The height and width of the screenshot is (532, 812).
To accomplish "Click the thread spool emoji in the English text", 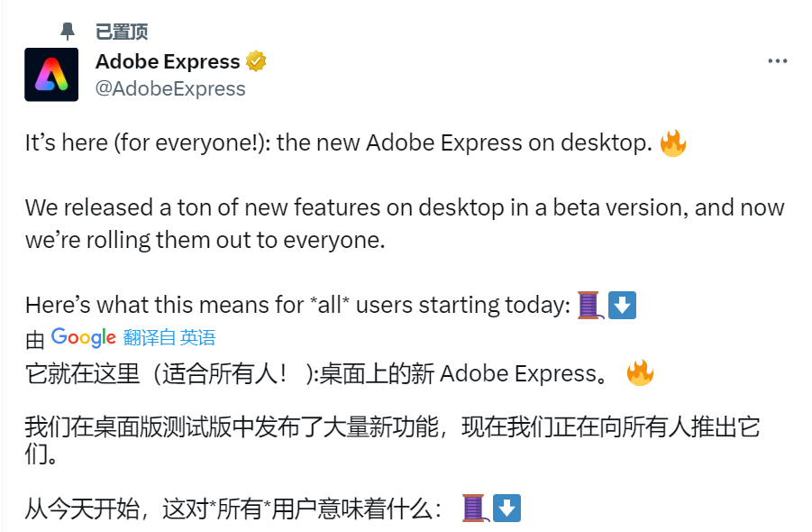I will pos(588,305).
